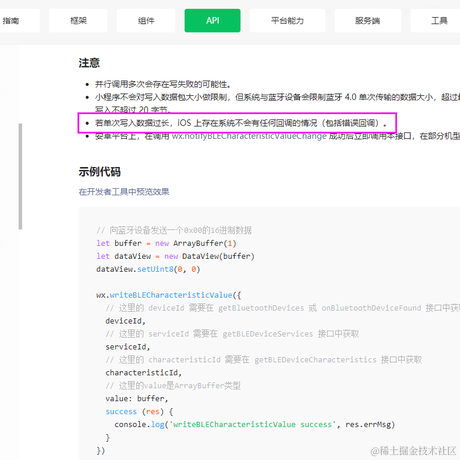The image size is (460, 460).
Task: Click the 'serviceId,' code line
Action: click(128, 347)
